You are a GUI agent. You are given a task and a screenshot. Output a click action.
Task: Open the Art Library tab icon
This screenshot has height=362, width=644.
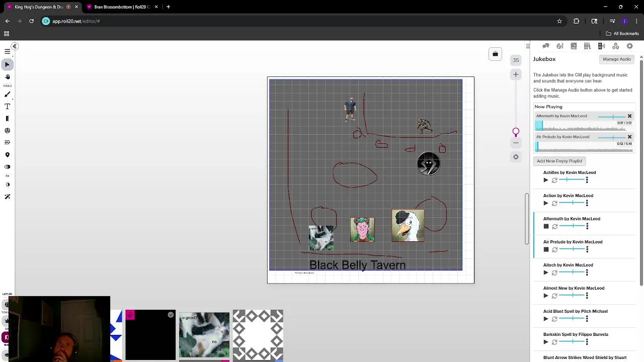click(560, 46)
